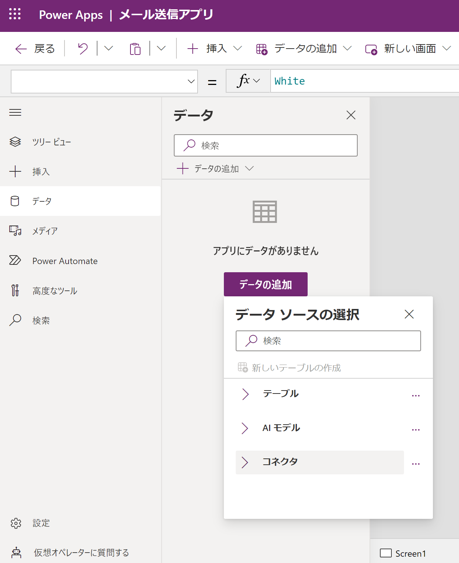Viewport: 459px width, 563px height.
Task: Click the data cylinder icon in sidebar
Action: tap(15, 201)
